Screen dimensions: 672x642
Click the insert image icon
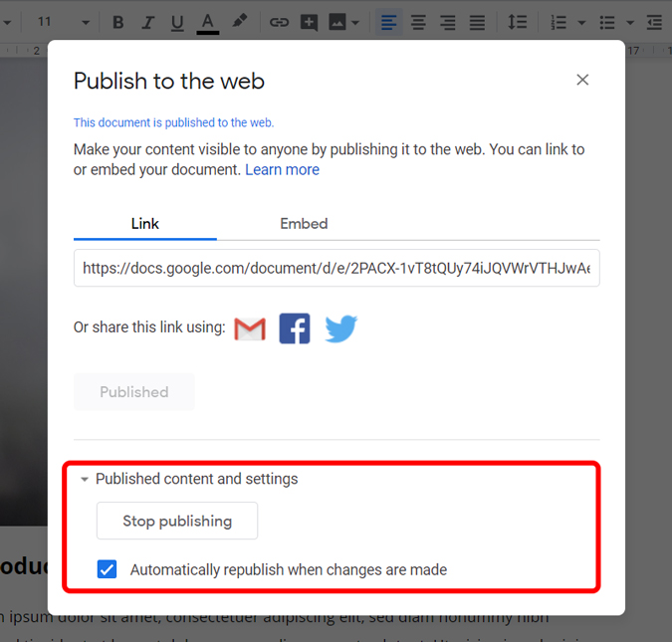tap(337, 22)
